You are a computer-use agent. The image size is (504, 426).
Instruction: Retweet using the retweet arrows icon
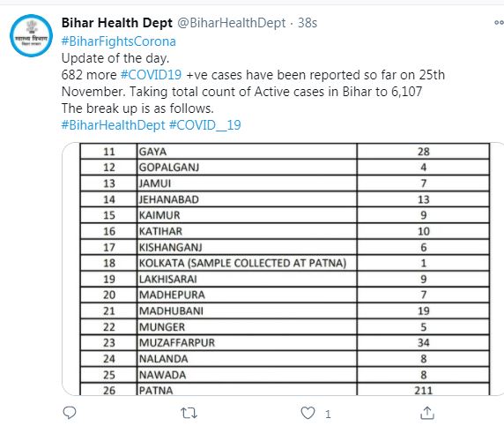point(189,413)
